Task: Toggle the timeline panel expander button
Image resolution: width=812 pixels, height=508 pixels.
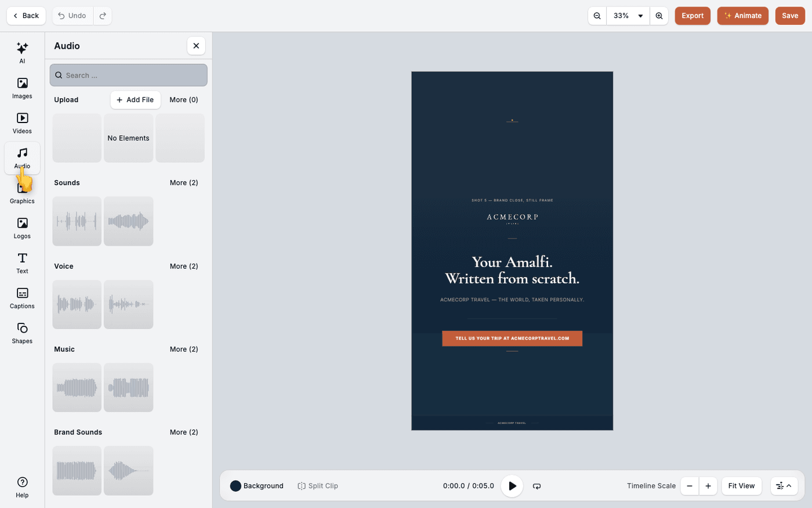Action: (x=784, y=486)
